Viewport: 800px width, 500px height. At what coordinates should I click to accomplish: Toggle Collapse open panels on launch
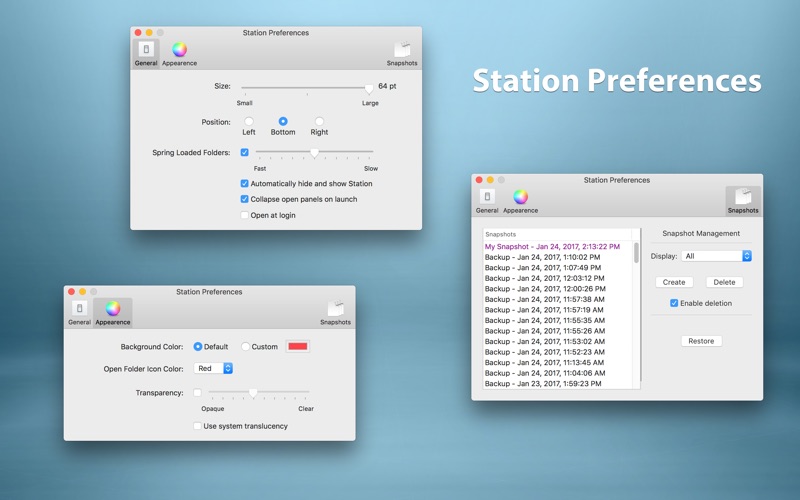(245, 199)
